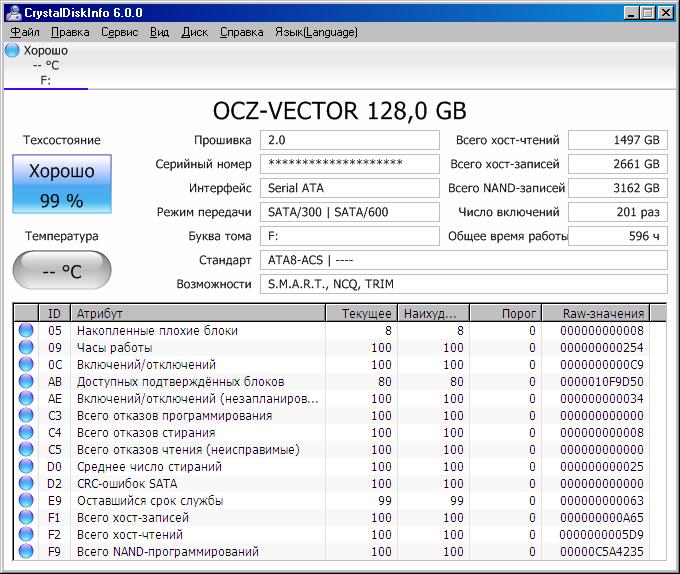
Task: Click the masked Серийный номер field
Action: tap(350, 164)
